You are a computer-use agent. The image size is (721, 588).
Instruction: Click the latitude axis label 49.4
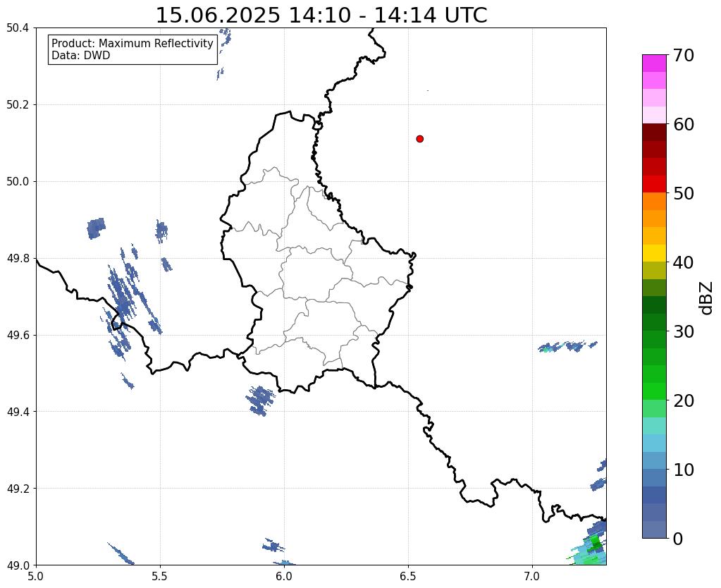pyautogui.click(x=18, y=412)
